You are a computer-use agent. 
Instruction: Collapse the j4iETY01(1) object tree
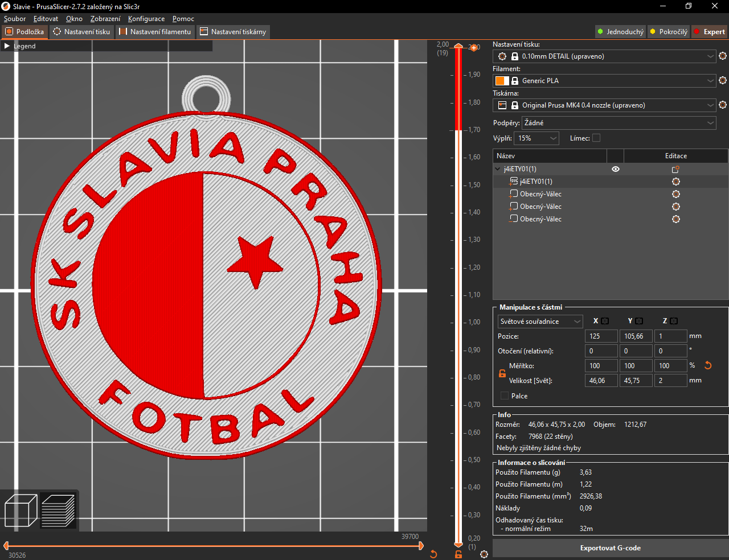tap(497, 169)
